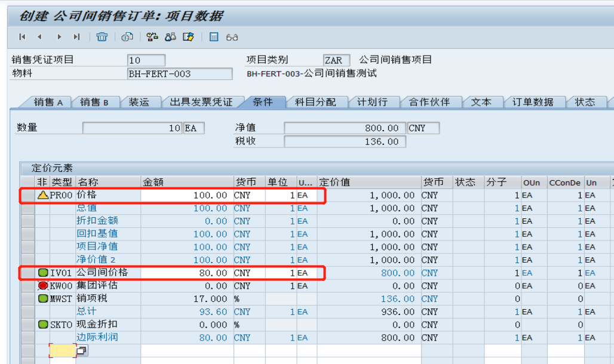
Task: Click green status icon on MWST row
Action: click(43, 298)
